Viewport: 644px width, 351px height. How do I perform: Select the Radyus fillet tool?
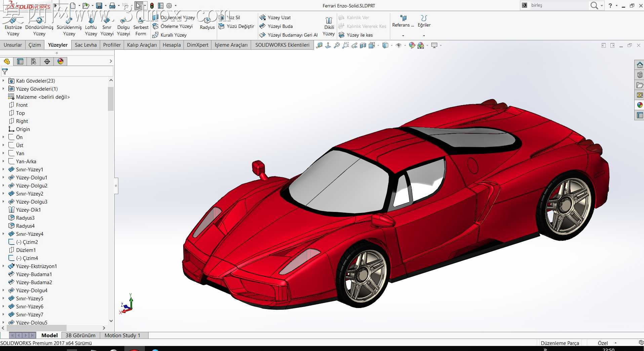[x=207, y=24]
